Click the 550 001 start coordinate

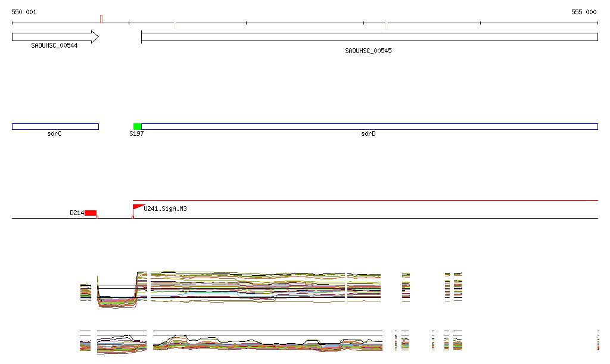(x=24, y=12)
